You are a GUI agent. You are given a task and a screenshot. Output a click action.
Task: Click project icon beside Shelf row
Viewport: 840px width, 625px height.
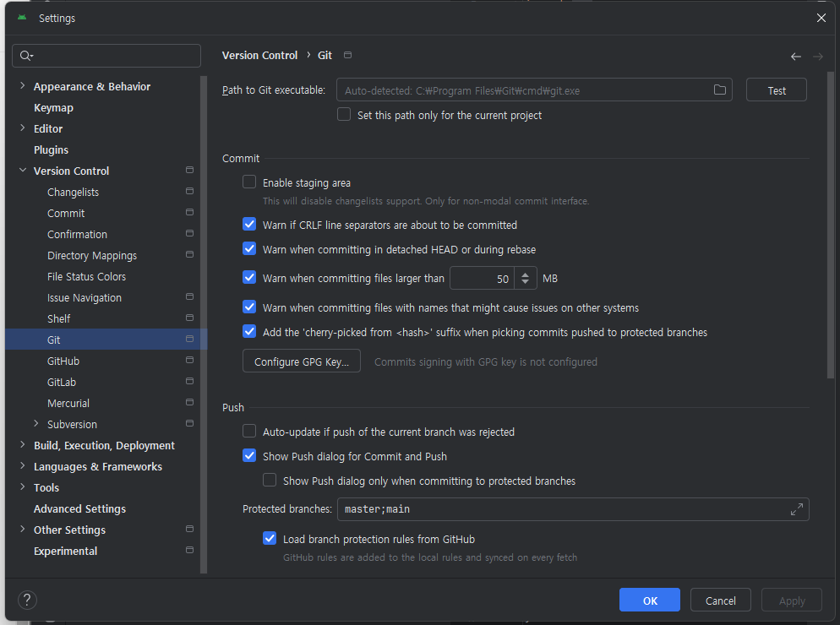(189, 318)
